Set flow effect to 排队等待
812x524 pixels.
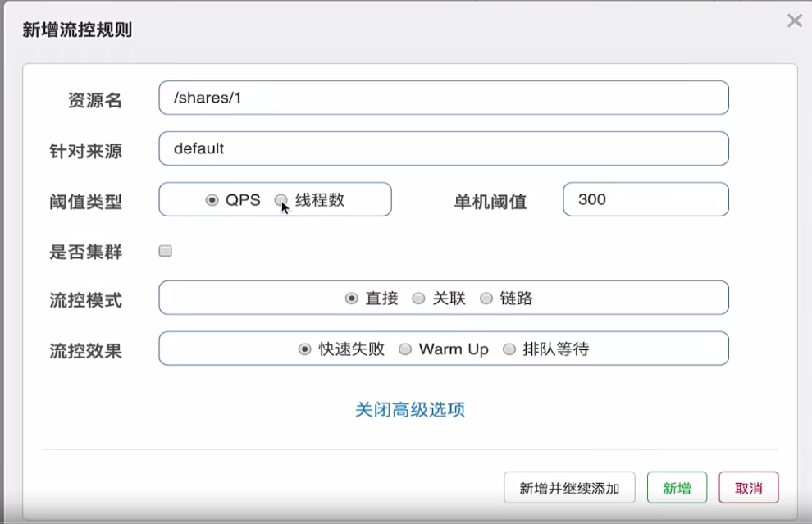pyautogui.click(x=509, y=349)
